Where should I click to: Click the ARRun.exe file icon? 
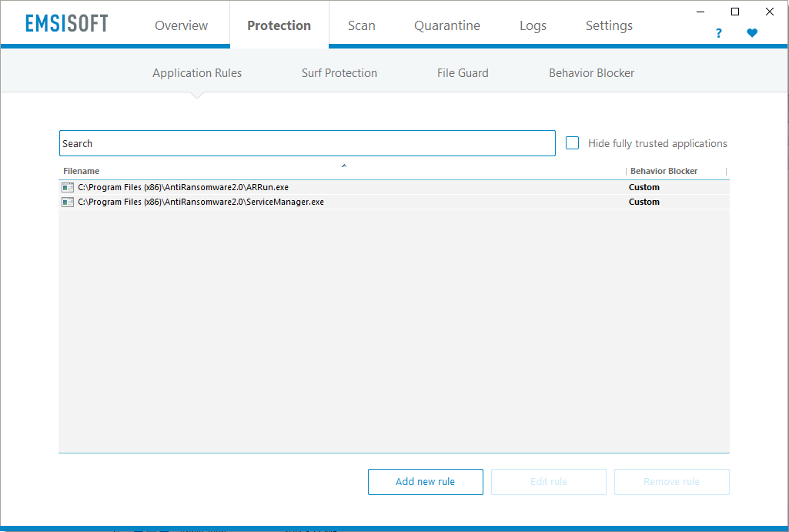68,187
